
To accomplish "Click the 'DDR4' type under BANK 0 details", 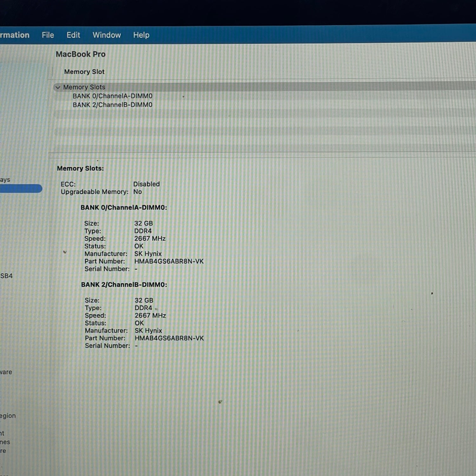I will 143,231.
